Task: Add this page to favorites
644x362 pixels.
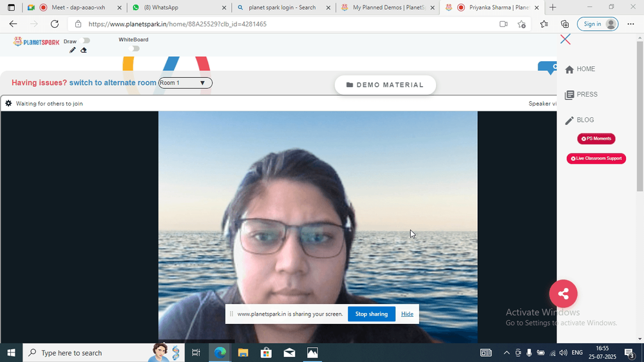Action: (x=522, y=24)
